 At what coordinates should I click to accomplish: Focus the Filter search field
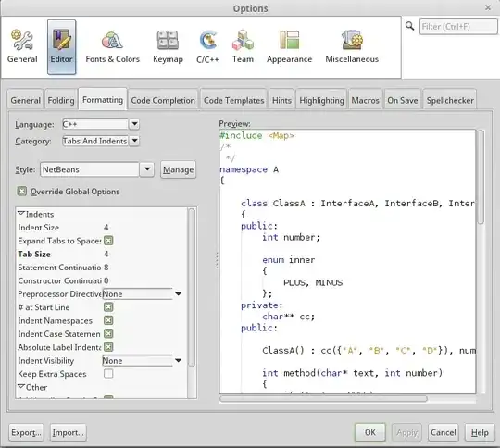pyautogui.click(x=458, y=27)
